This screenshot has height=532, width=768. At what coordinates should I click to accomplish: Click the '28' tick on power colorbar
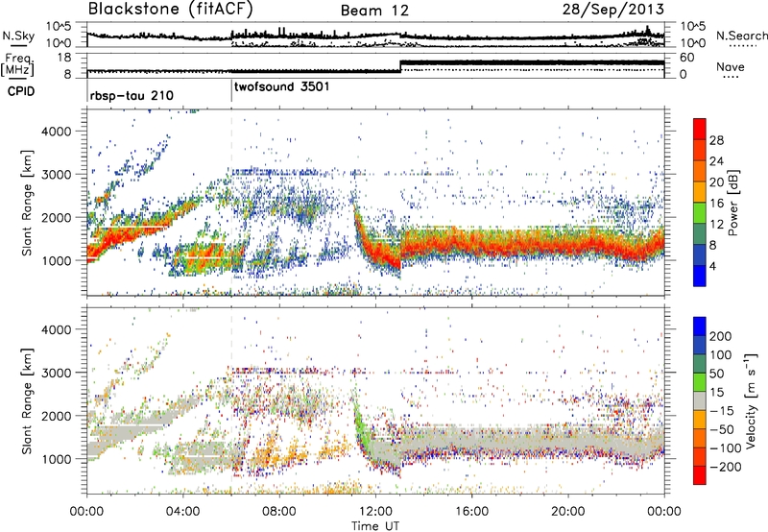click(x=716, y=140)
